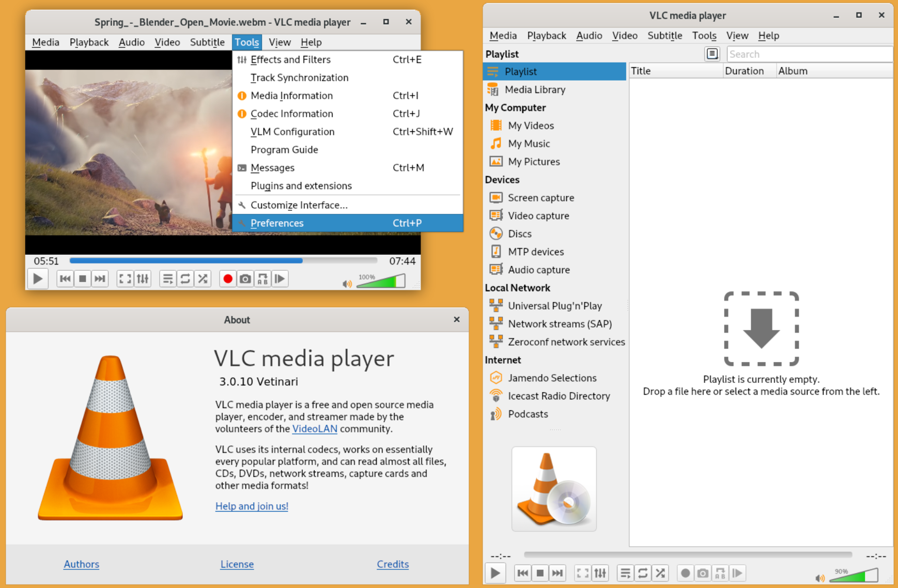898x588 pixels.
Task: Select Screen capture under Devices
Action: (x=540, y=197)
